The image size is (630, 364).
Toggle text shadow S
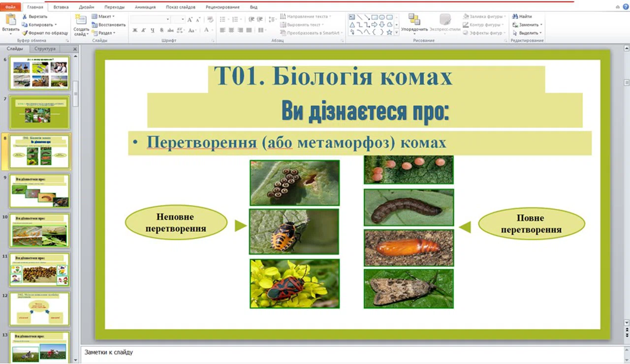(x=161, y=30)
